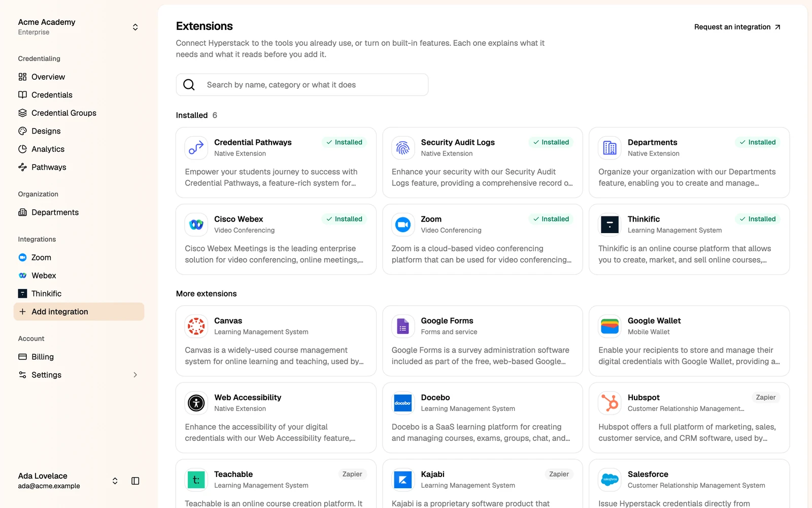
Task: Click the Billing card icon in sidebar
Action: 22,357
